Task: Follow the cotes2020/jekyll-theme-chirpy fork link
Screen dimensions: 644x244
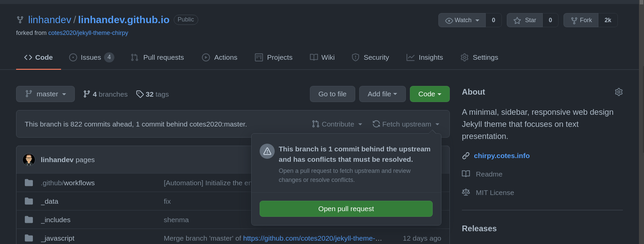Action: tap(88, 33)
